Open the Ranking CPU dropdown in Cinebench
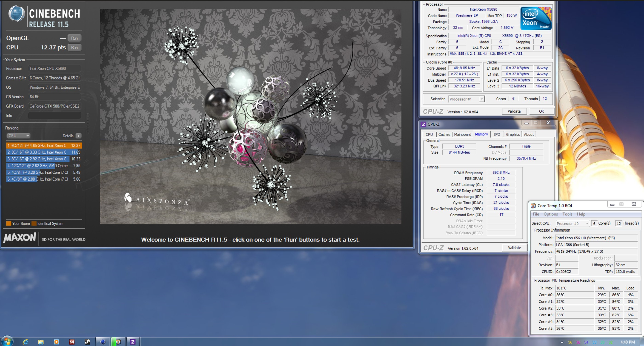Viewport: 644px width, 346px height. pyautogui.click(x=18, y=136)
